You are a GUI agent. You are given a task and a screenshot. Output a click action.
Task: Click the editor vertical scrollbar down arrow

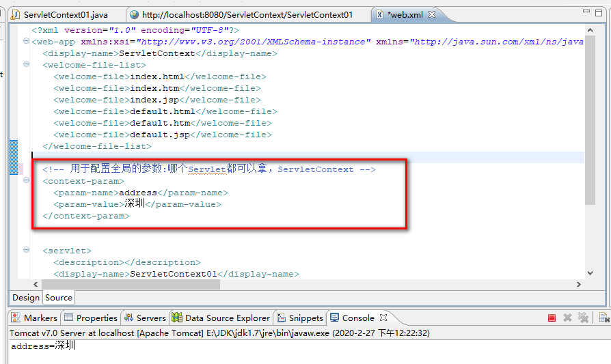point(590,273)
